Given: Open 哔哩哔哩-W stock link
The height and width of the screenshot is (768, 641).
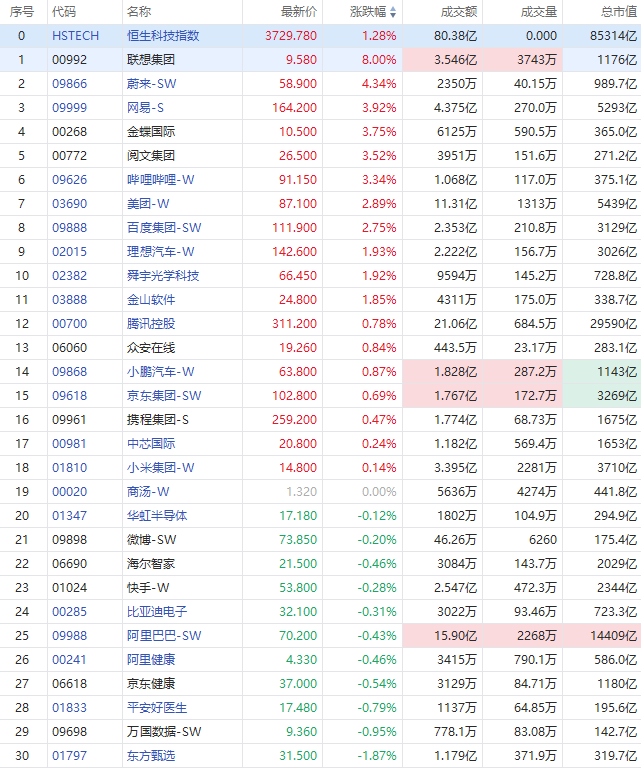Looking at the screenshot, I should [x=161, y=180].
